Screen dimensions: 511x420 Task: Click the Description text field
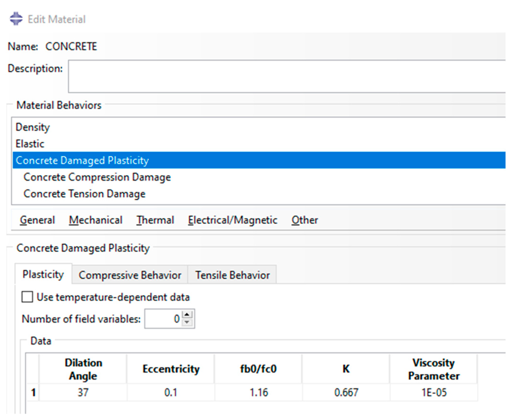click(286, 76)
